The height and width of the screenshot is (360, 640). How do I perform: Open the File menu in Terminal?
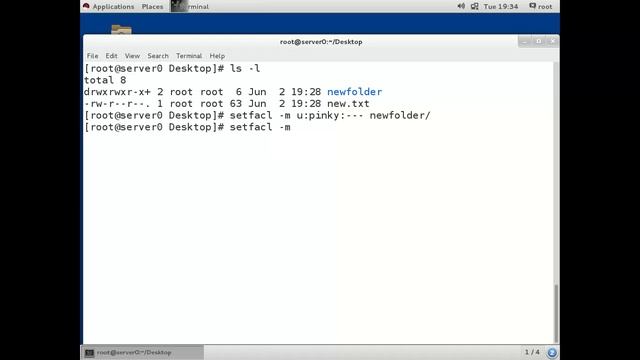coord(92,56)
